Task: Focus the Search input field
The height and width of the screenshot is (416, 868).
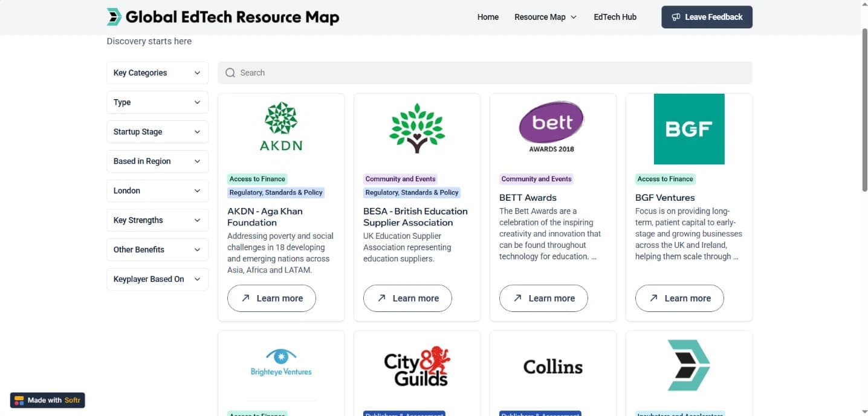Action: 485,73
